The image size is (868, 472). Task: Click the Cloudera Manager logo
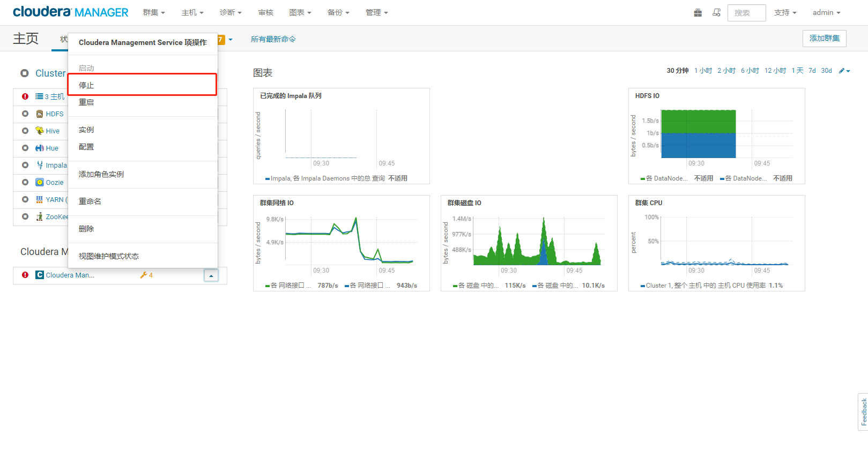click(x=71, y=12)
